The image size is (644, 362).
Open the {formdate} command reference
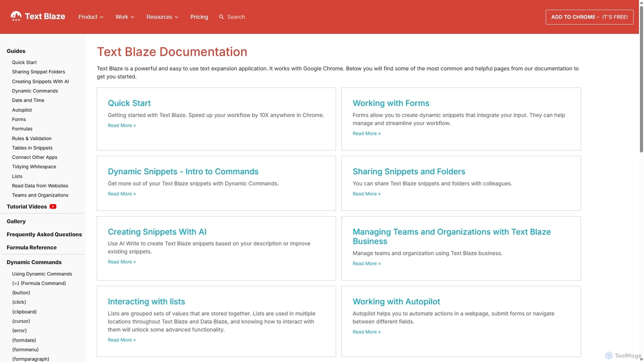tap(24, 340)
